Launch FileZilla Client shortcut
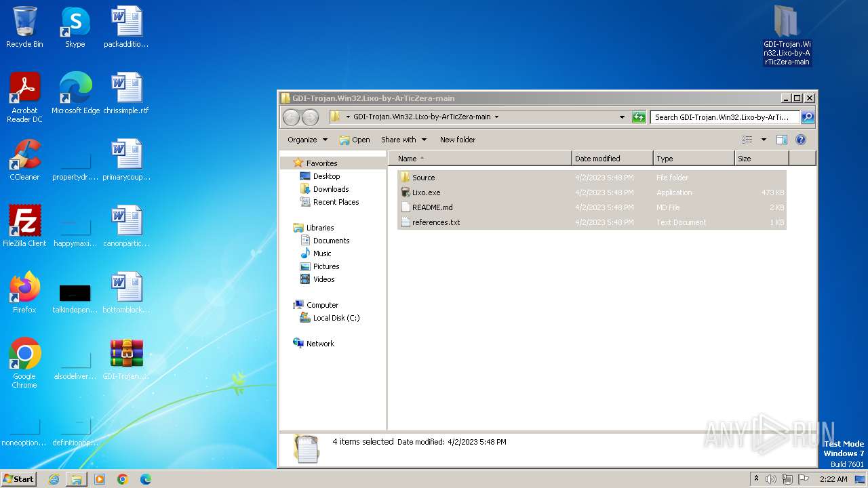The width and height of the screenshot is (868, 488). coord(24,226)
